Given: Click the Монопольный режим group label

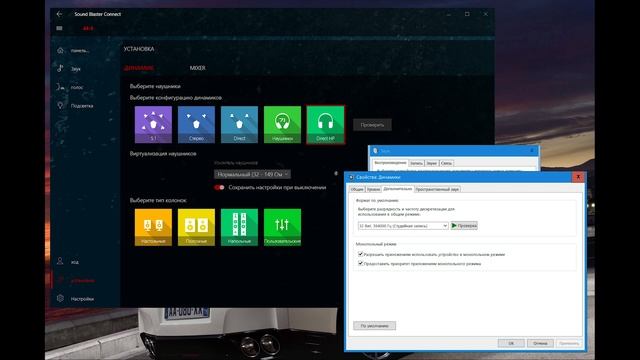Looking at the screenshot, I should pyautogui.click(x=376, y=244).
